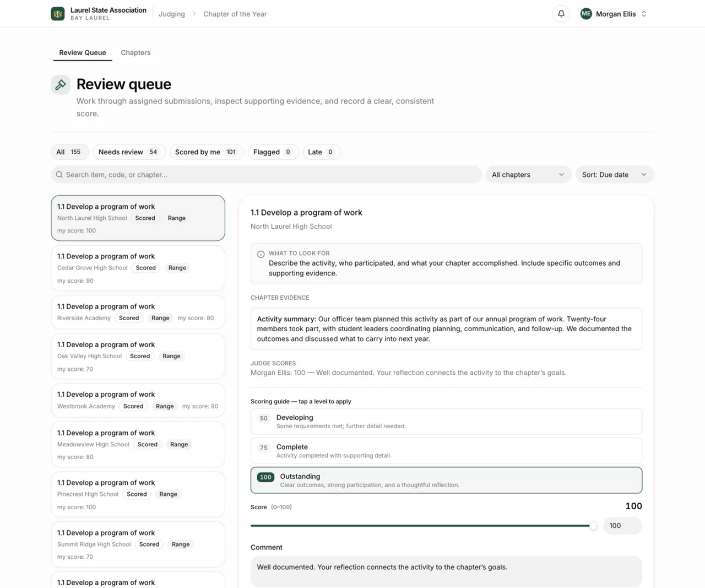This screenshot has width=705, height=588.
Task: Click the score number input showing 100
Action: coord(622,526)
